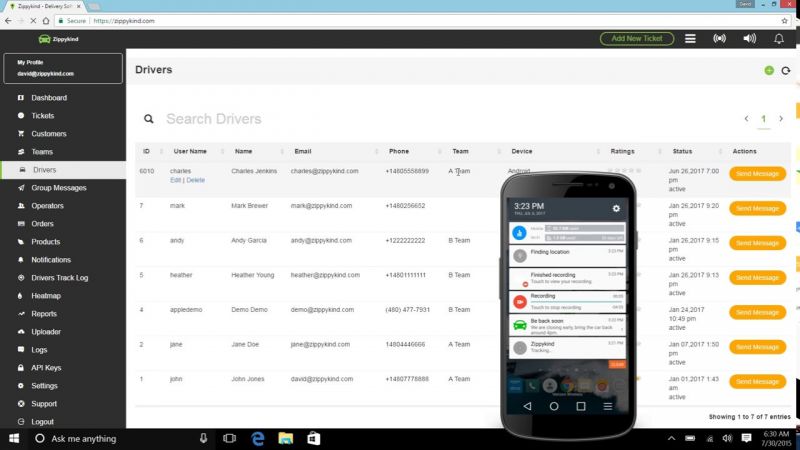The height and width of the screenshot is (450, 800).
Task: Open phone settings gear icon
Action: click(616, 208)
